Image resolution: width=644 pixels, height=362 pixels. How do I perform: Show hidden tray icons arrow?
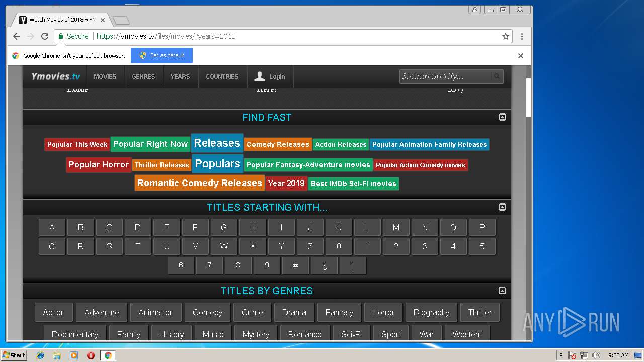pyautogui.click(x=561, y=355)
